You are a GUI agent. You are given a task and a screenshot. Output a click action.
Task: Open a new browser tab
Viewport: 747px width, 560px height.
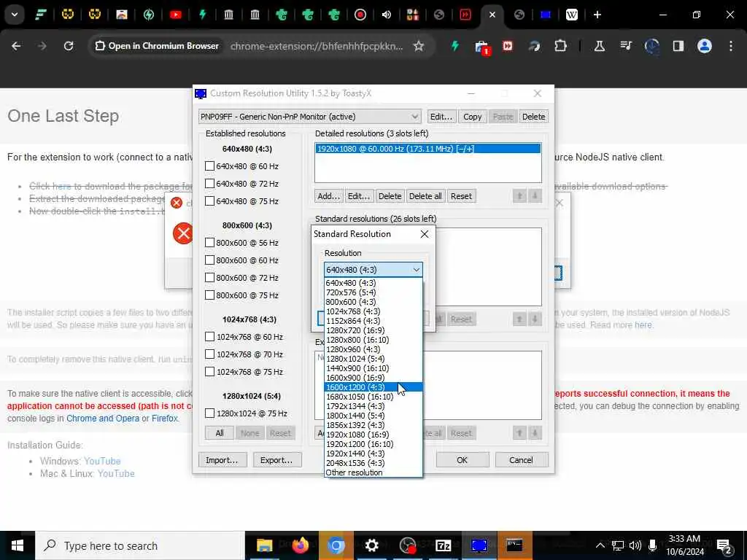[x=597, y=15]
